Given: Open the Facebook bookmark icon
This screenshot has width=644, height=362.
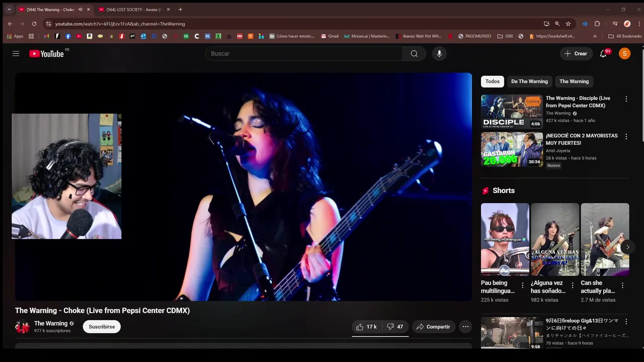Looking at the screenshot, I should pyautogui.click(x=68, y=36).
